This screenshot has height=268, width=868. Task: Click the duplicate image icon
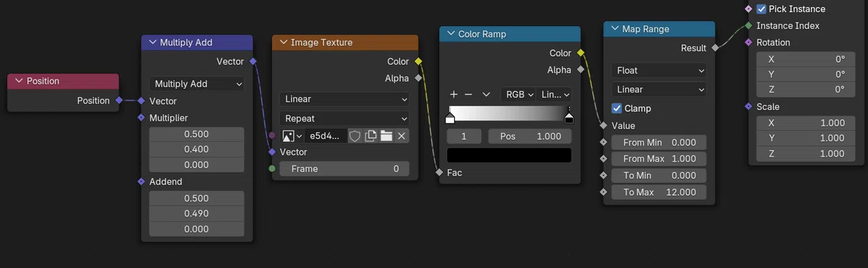click(370, 136)
